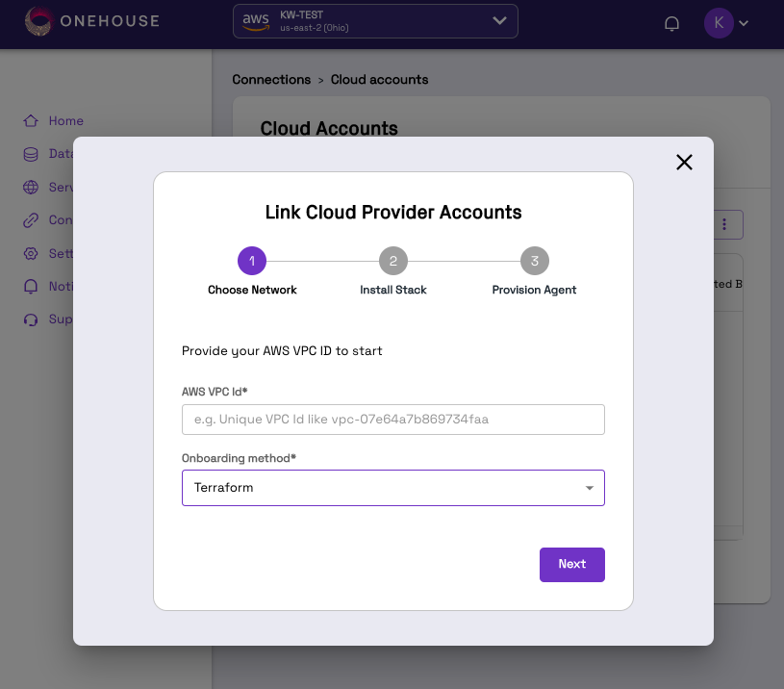The image size is (784, 689).
Task: Click the AWS logo in the account selector
Action: (x=255, y=20)
